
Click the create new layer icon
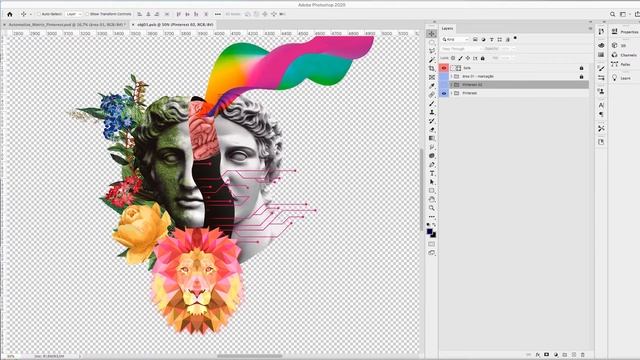tap(573, 355)
